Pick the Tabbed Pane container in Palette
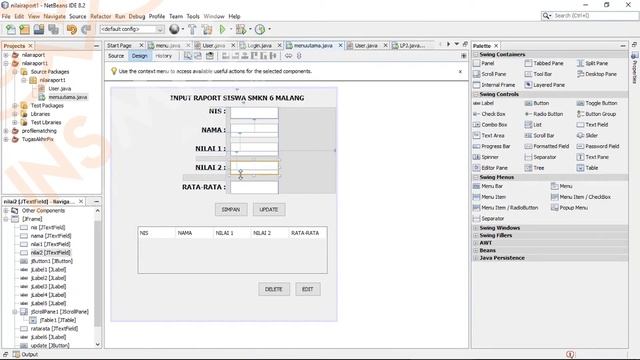The width and height of the screenshot is (640, 360). coord(544,63)
